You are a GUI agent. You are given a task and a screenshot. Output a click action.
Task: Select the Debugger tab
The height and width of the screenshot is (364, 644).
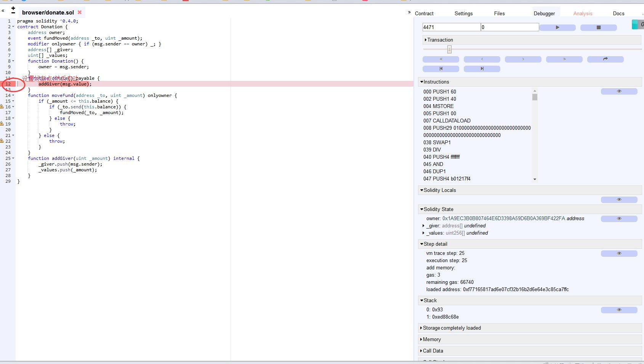[x=544, y=13]
